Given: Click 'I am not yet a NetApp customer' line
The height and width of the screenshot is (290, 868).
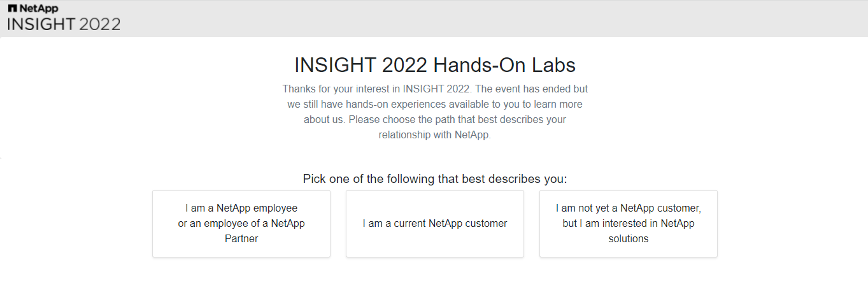Looking at the screenshot, I should point(629,208).
